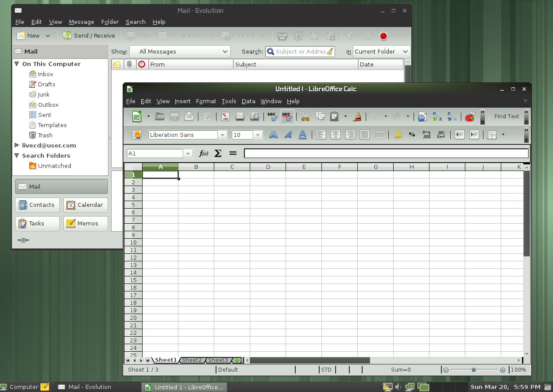Toggle Bold formatting in Calc
The width and height of the screenshot is (553, 392).
(274, 135)
